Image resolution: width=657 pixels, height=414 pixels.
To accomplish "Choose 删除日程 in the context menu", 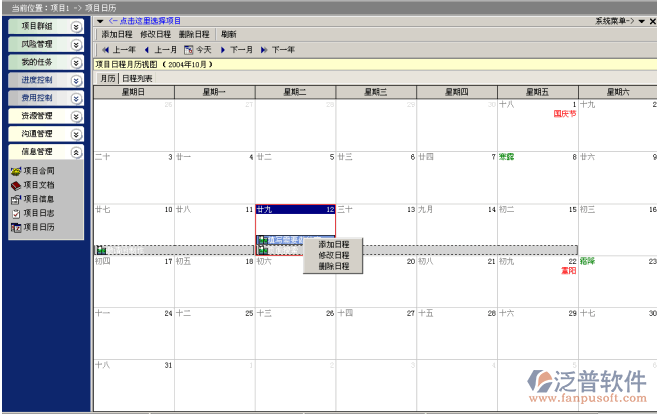I will (x=334, y=266).
